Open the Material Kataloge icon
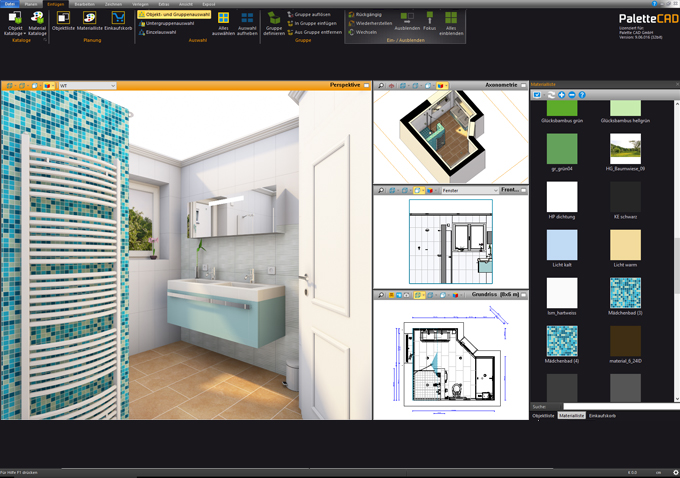 (x=37, y=19)
